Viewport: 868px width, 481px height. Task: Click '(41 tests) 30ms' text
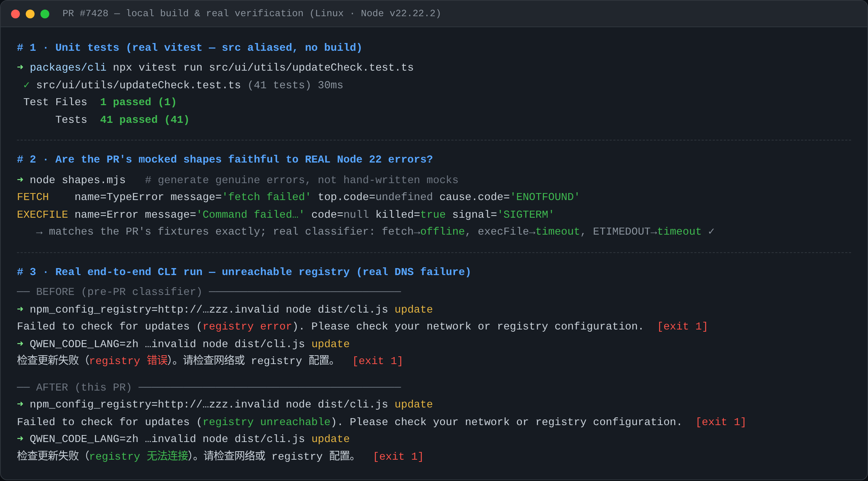[295, 85]
